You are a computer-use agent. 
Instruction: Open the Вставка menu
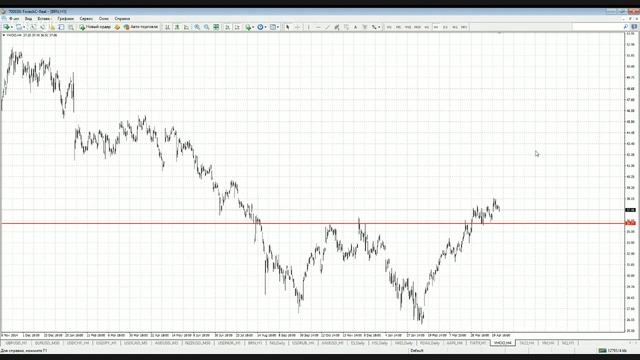coord(44,18)
